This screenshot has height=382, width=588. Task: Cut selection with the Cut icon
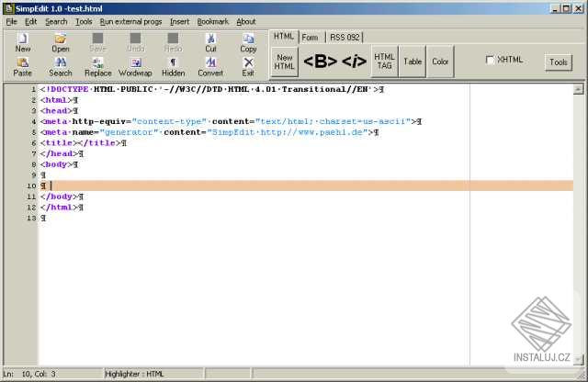pyautogui.click(x=210, y=42)
